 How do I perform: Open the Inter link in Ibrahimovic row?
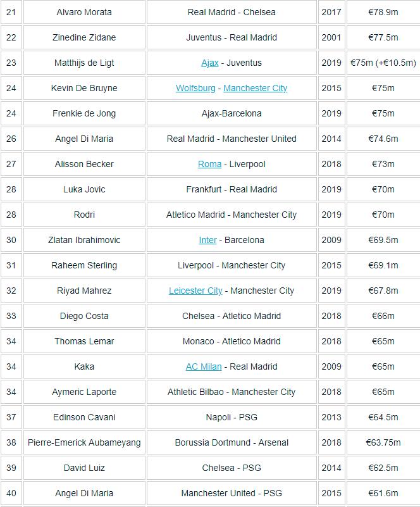coord(207,240)
